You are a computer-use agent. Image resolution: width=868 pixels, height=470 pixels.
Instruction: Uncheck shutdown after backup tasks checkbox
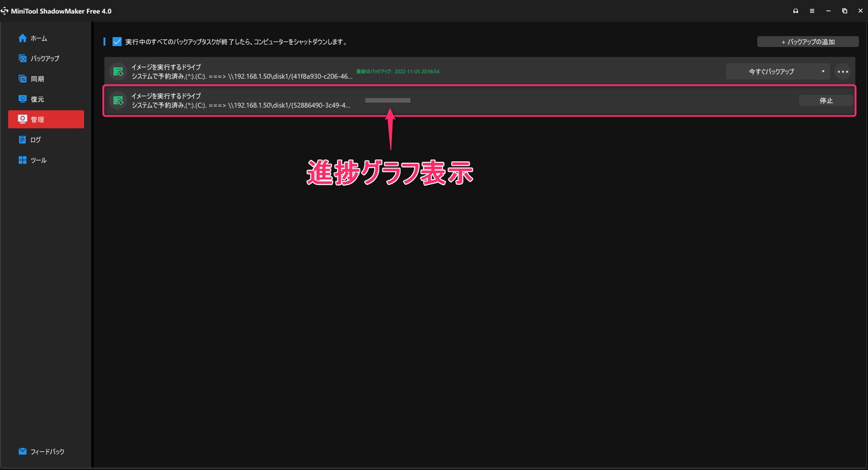tap(117, 42)
